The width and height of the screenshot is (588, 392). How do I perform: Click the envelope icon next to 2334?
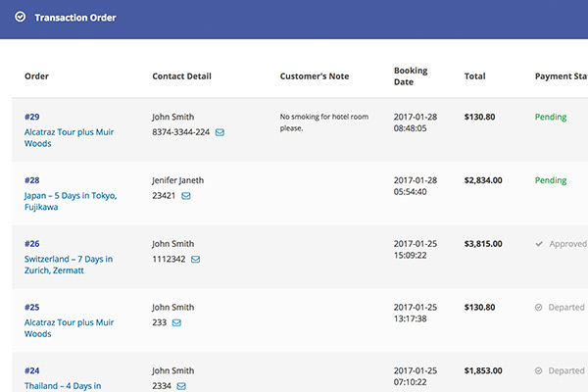click(x=181, y=386)
